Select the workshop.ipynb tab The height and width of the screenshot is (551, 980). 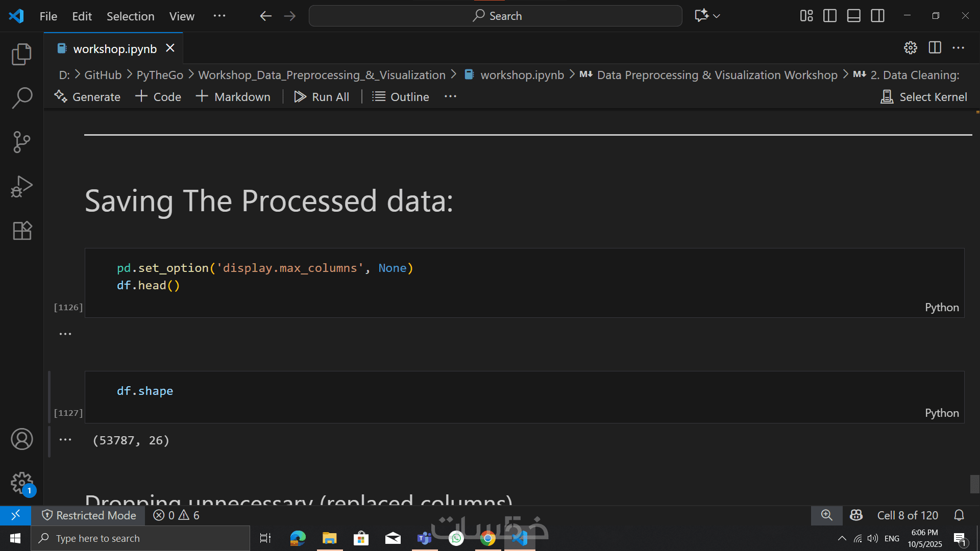pos(114,49)
